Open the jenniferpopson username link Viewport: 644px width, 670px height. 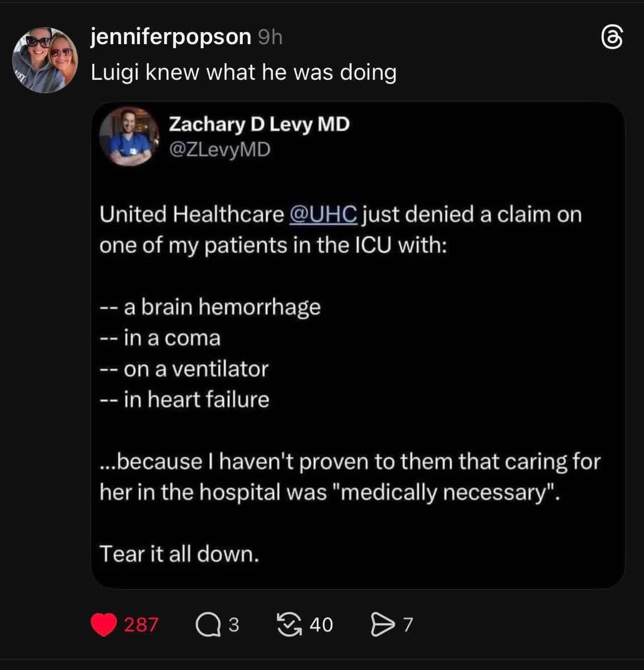point(171,37)
